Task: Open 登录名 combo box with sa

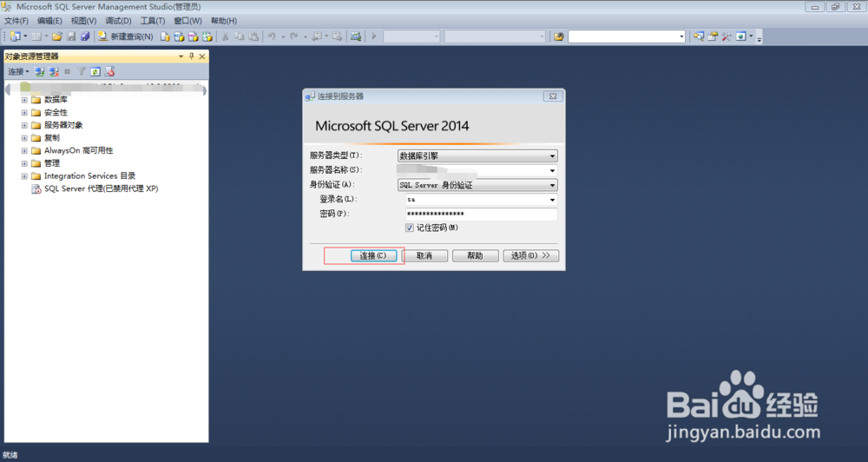Action: point(481,200)
